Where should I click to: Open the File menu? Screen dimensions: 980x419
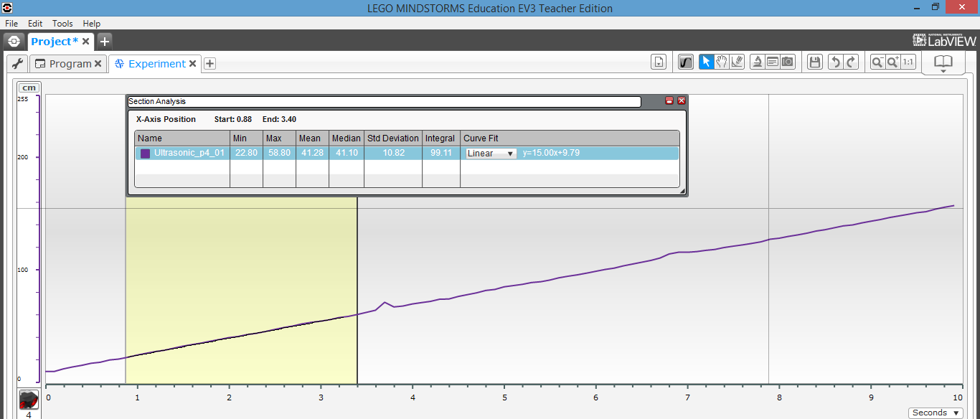click(x=11, y=24)
